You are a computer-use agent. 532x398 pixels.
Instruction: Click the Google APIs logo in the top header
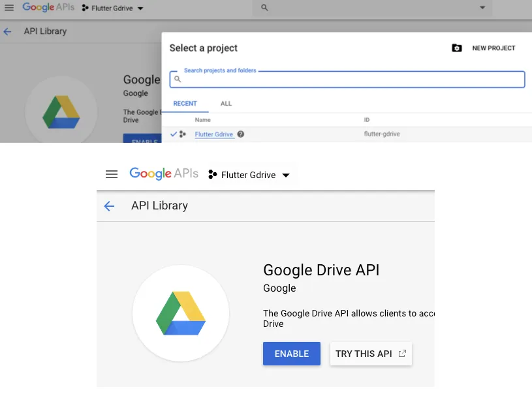pos(48,7)
